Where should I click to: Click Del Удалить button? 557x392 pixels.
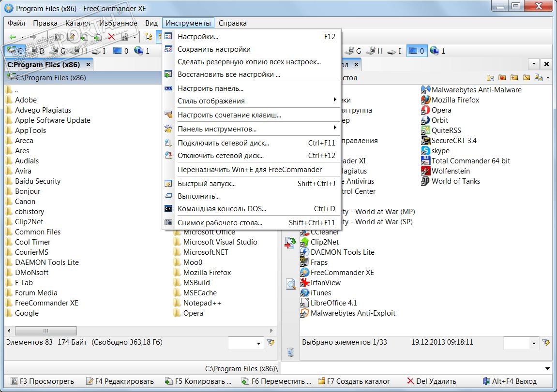[432, 381]
